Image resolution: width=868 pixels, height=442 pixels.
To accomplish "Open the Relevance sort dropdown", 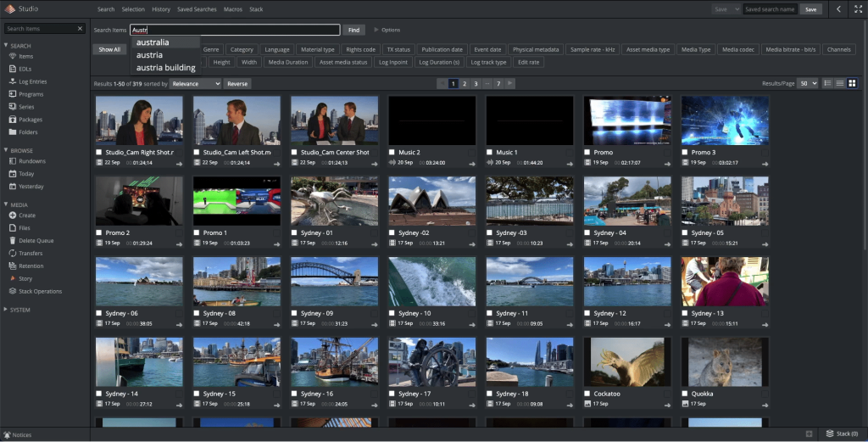I will click(195, 84).
